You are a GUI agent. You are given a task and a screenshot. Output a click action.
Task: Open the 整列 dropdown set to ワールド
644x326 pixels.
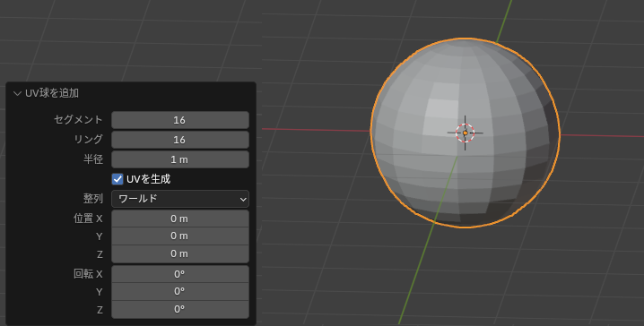(x=180, y=199)
